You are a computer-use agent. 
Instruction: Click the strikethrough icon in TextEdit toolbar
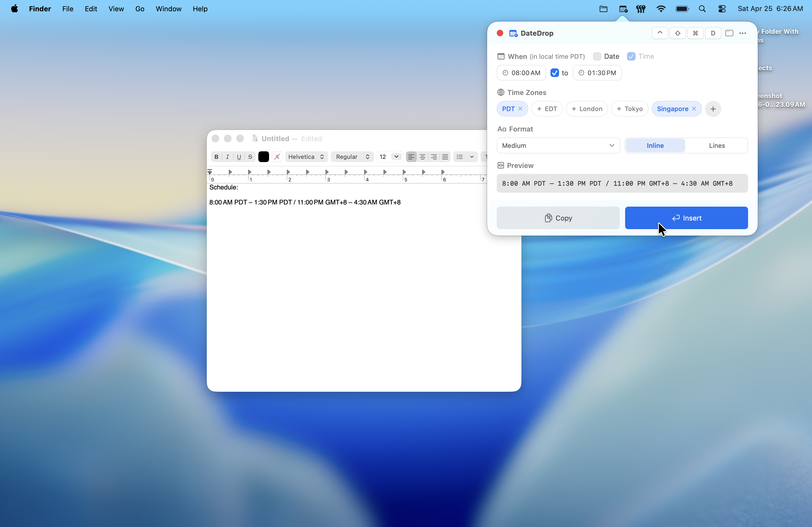pyautogui.click(x=250, y=157)
